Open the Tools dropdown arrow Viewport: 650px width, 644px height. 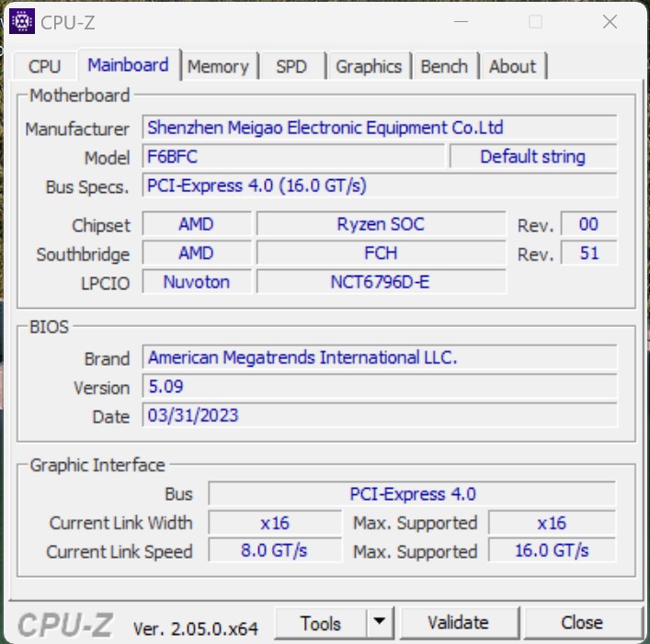pos(379,623)
